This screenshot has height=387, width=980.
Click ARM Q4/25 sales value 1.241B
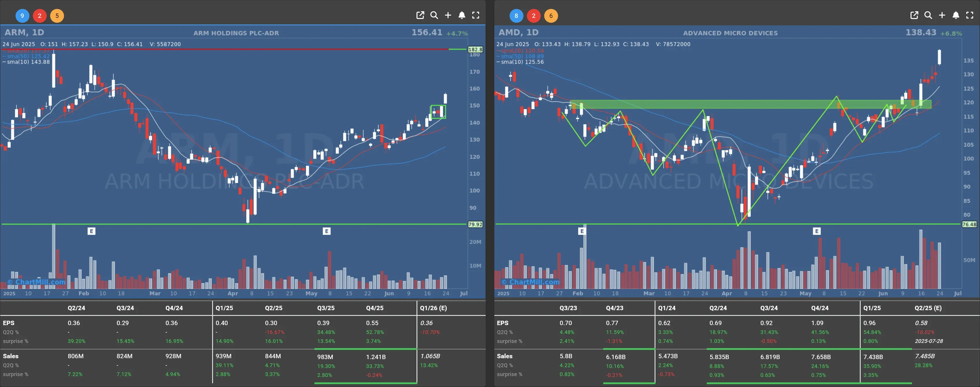376,357
